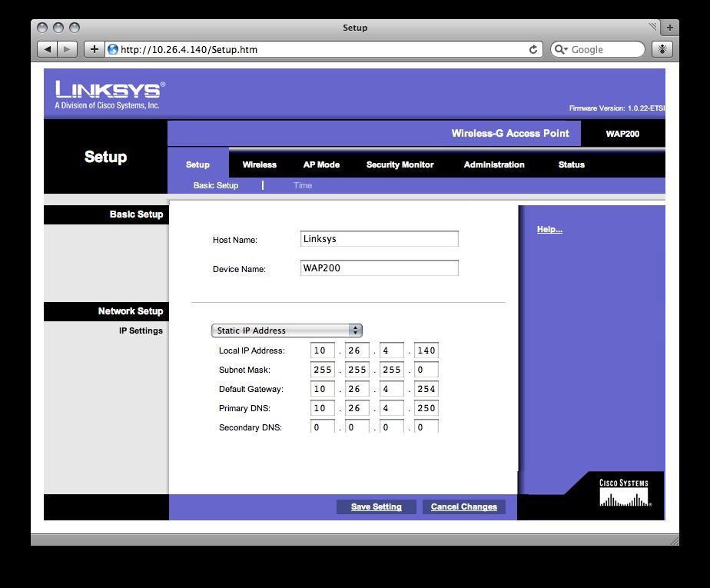Viewport: 710px width, 588px height.
Task: Click Subnet Mask first octet field
Action: tap(323, 370)
